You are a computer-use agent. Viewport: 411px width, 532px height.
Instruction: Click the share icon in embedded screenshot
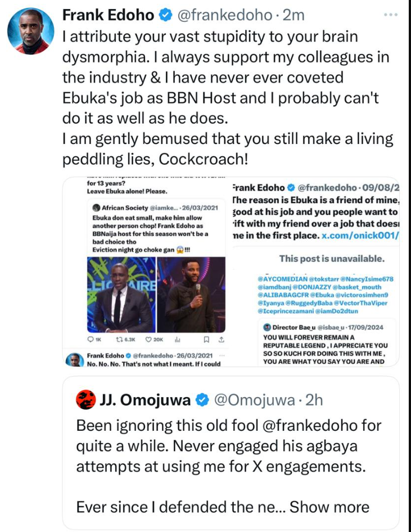point(221,339)
